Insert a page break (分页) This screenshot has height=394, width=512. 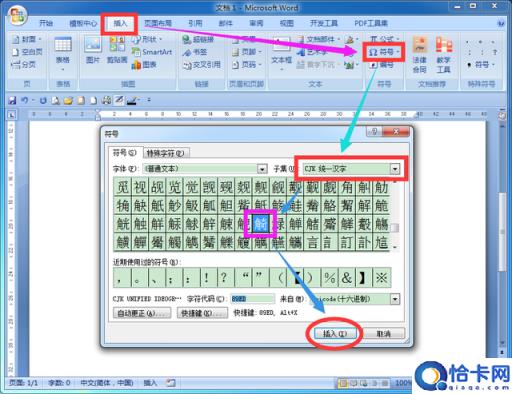point(23,65)
